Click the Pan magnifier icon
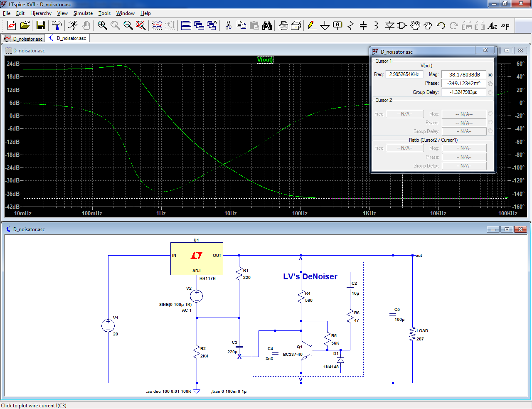This screenshot has height=409, width=532. tap(115, 26)
